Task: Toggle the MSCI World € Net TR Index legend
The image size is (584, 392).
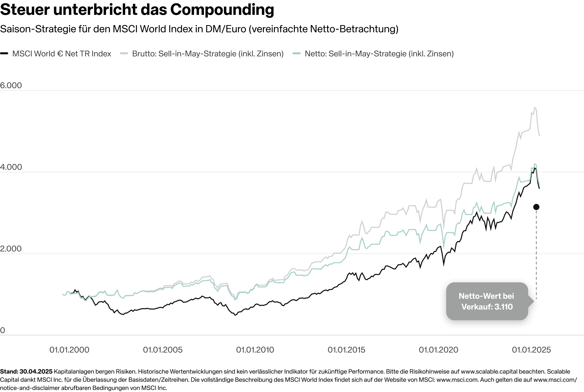Action: tap(61, 54)
